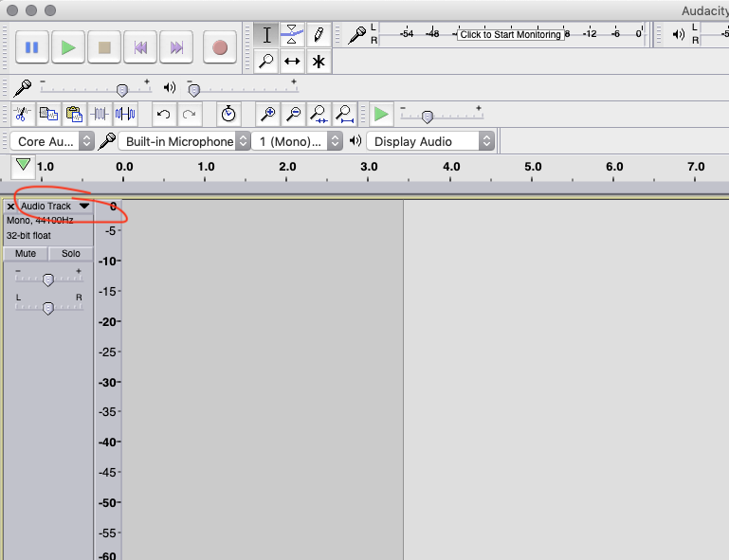729x560 pixels.
Task: Select the Zoom magnifier tool
Action: (x=266, y=61)
